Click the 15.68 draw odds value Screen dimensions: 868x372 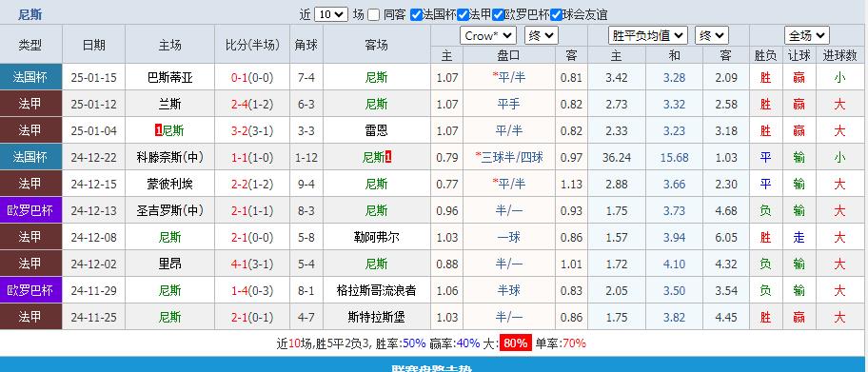[674, 158]
